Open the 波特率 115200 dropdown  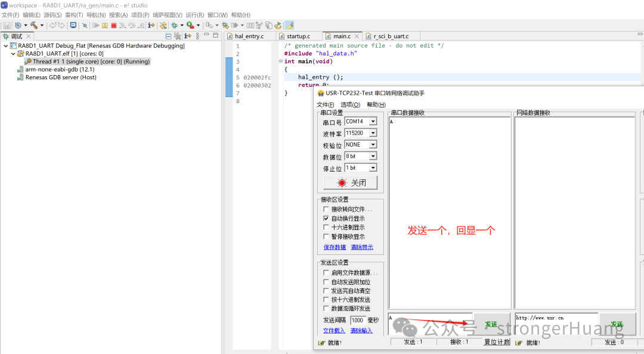pos(373,133)
